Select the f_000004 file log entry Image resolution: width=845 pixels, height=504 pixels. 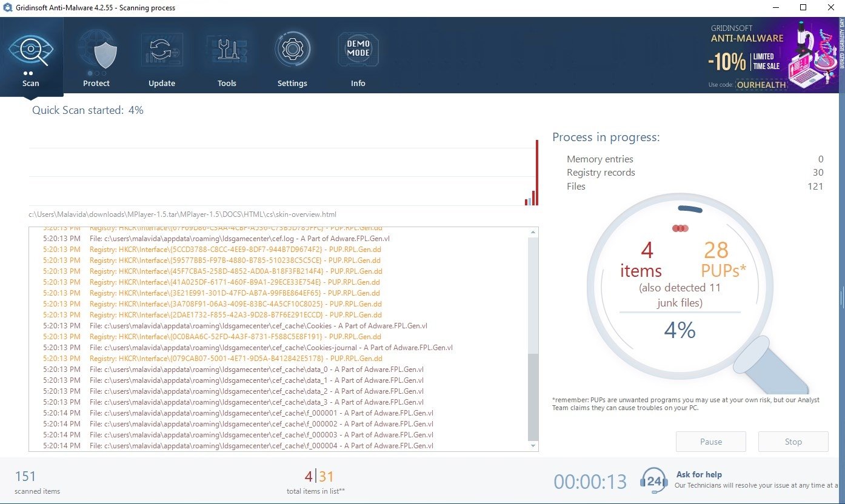click(x=261, y=446)
